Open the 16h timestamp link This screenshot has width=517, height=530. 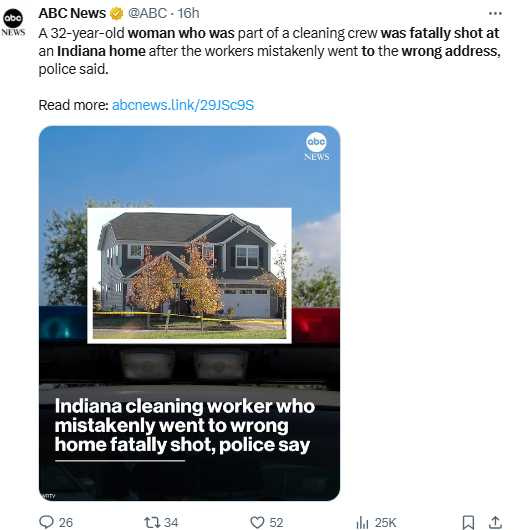coord(188,13)
